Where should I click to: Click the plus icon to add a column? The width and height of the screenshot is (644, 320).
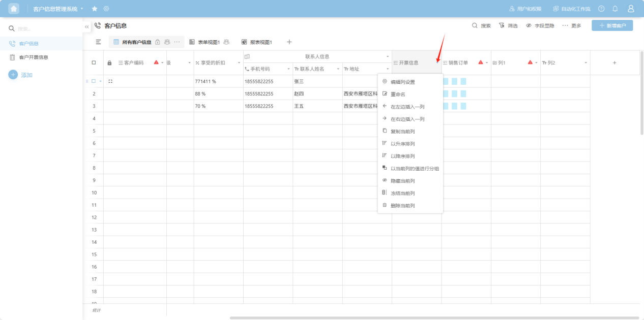tap(614, 63)
